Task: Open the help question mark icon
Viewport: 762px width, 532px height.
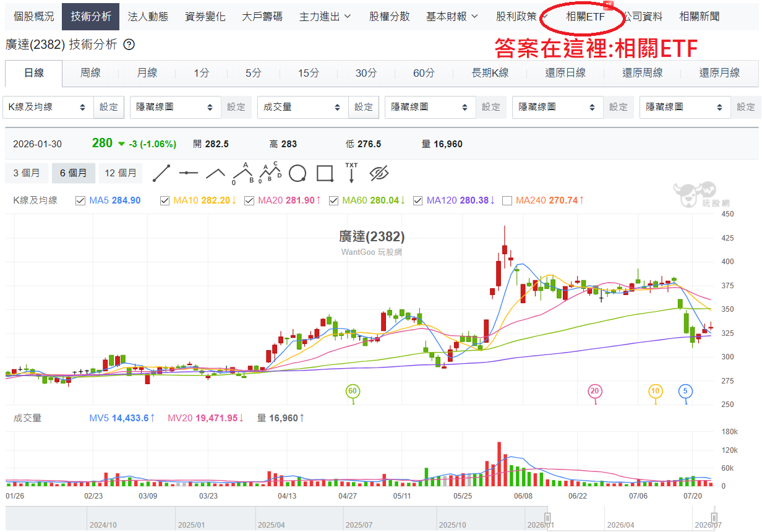Action: click(x=129, y=45)
